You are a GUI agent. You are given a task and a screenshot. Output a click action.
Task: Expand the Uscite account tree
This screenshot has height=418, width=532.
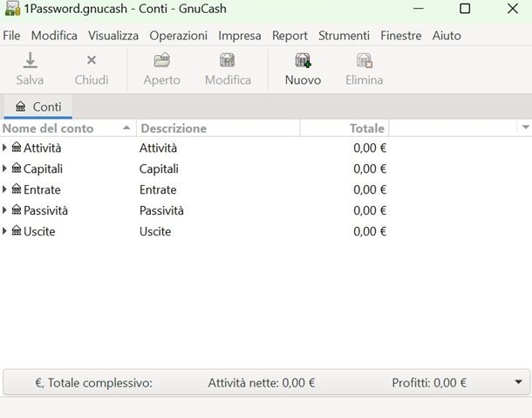click(4, 231)
